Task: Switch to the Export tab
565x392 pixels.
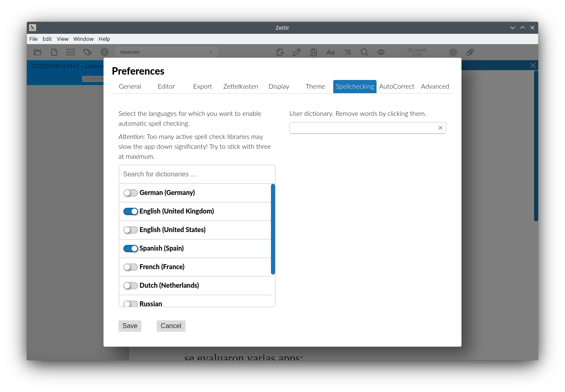Action: coord(202,87)
